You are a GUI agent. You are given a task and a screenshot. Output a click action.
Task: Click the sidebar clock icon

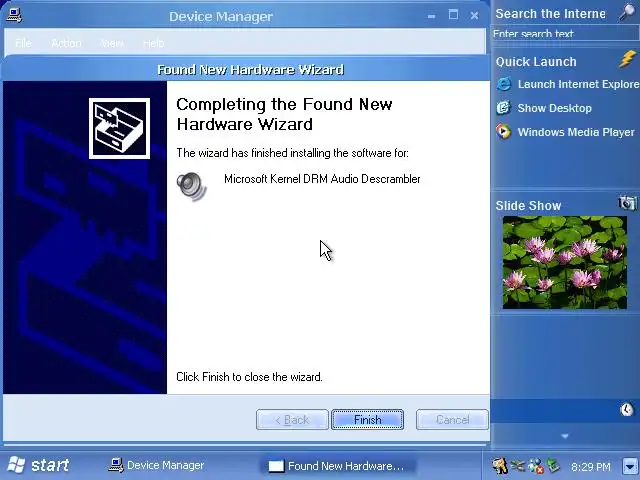[627, 409]
